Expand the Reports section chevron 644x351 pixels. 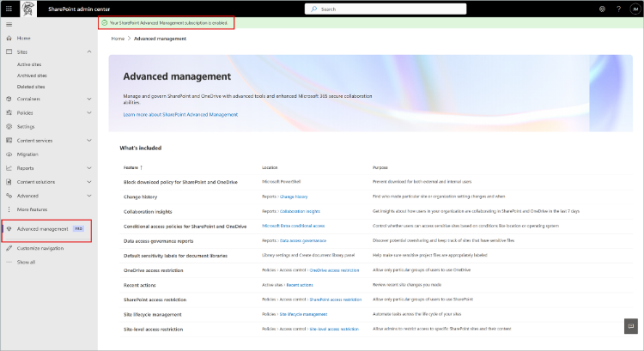[x=89, y=168]
